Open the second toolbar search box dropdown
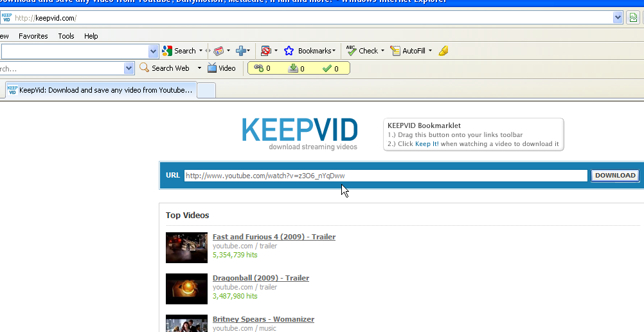 (x=129, y=68)
